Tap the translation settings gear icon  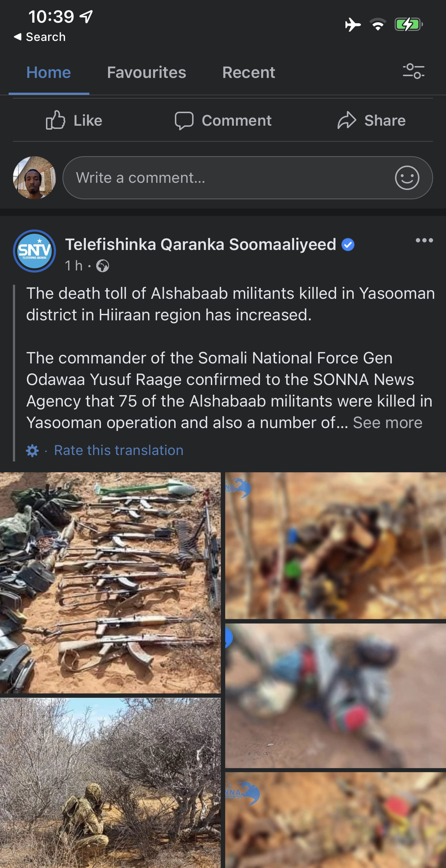(32, 450)
